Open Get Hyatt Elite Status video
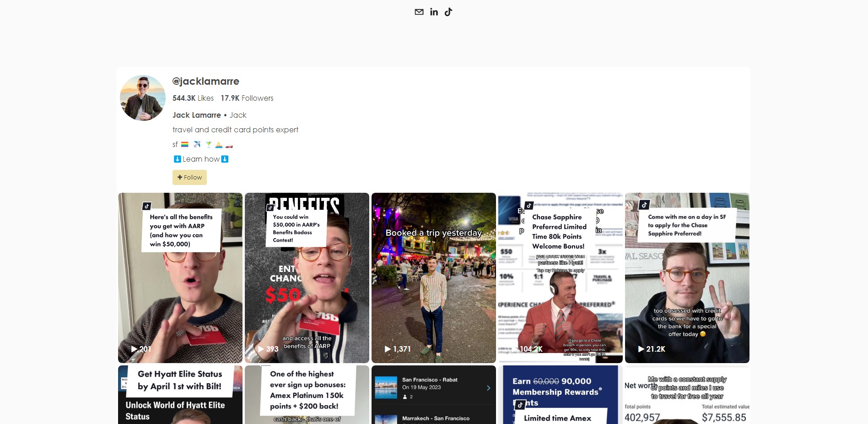 click(x=180, y=395)
